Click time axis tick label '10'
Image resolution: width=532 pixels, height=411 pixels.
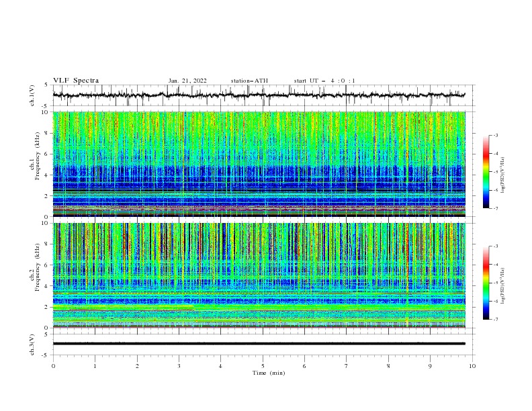pyautogui.click(x=472, y=366)
